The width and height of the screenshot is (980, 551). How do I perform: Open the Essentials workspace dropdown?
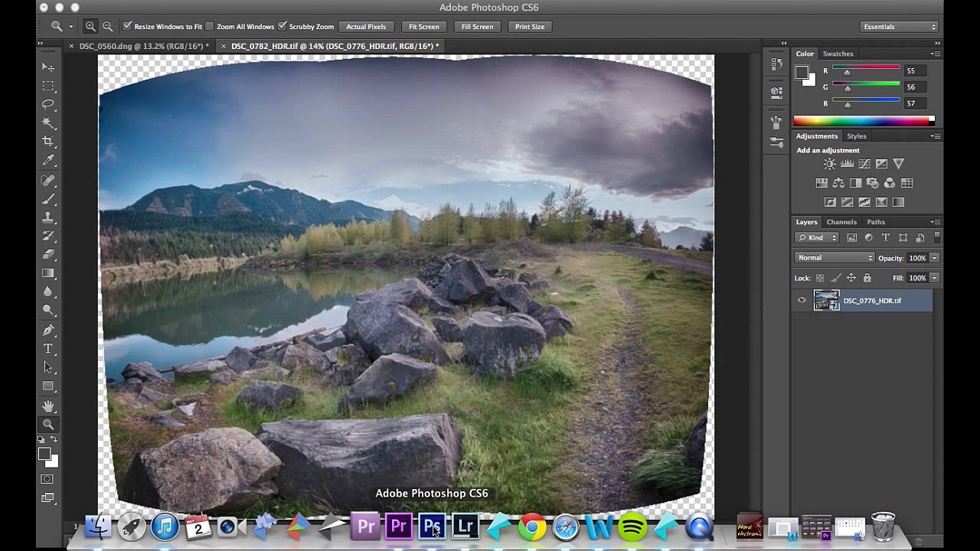[899, 27]
